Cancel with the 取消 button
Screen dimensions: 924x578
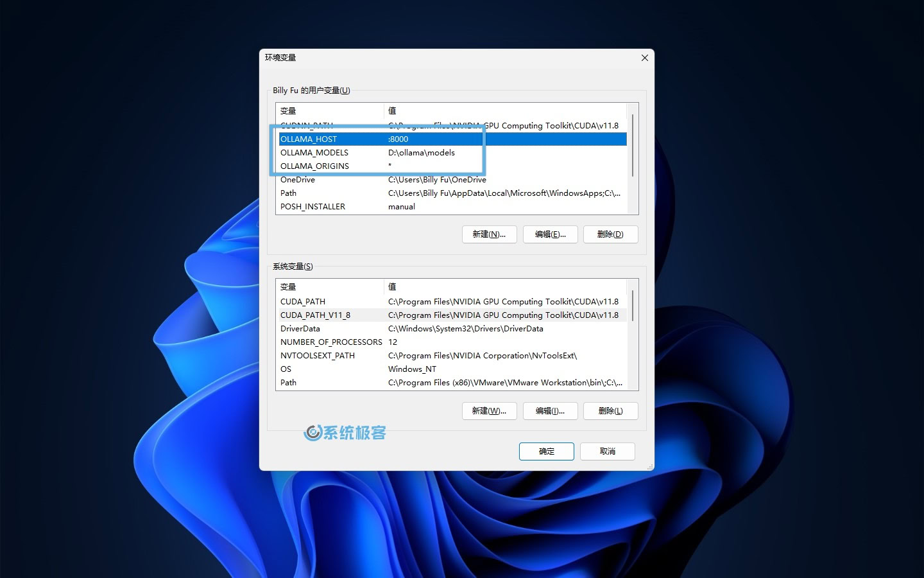(x=607, y=451)
